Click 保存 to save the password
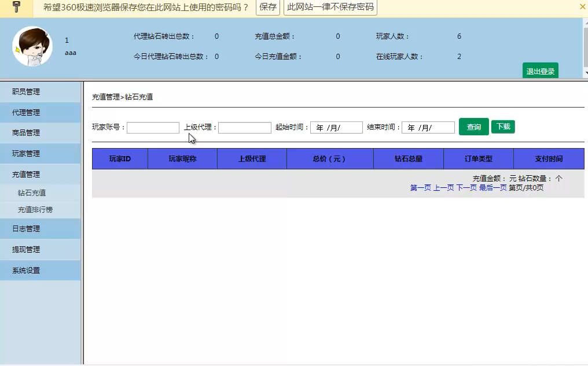588x366 pixels. pyautogui.click(x=267, y=8)
